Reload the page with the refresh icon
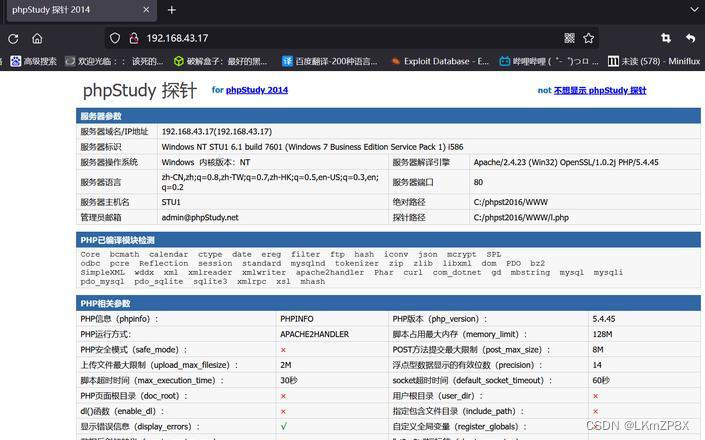705x440 pixels. (13, 39)
